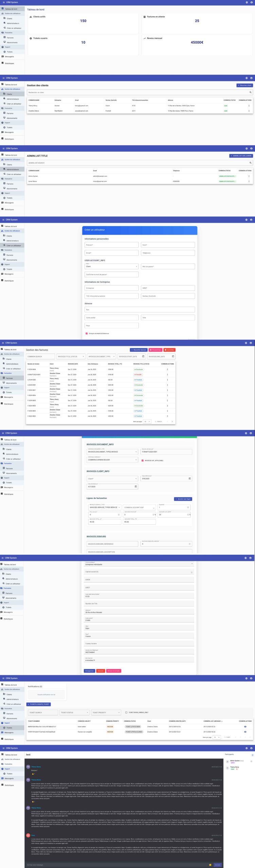Focus the TICKET.SEARCH input field
The height and width of the screenshot is (868, 255).
coord(42,712)
